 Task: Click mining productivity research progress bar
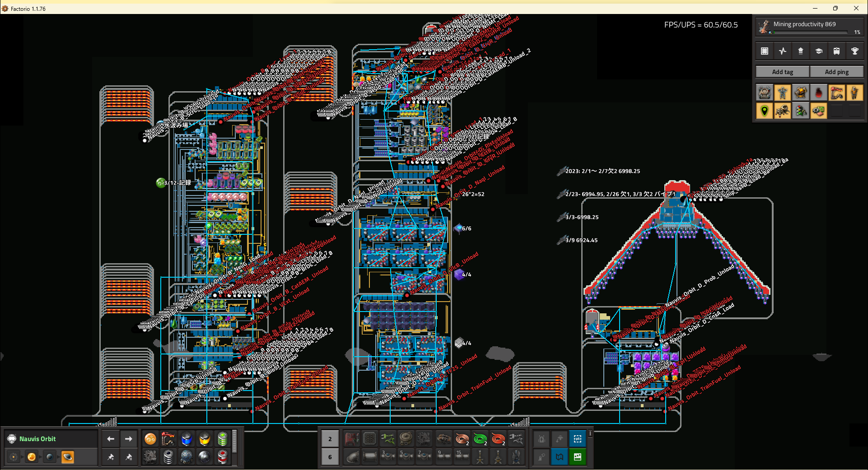pyautogui.click(x=811, y=33)
